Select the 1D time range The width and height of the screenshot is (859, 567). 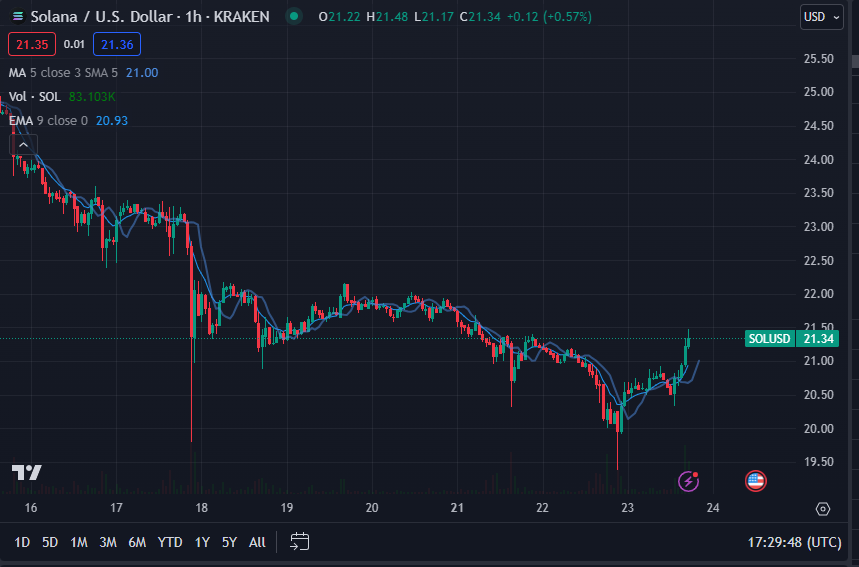point(22,542)
